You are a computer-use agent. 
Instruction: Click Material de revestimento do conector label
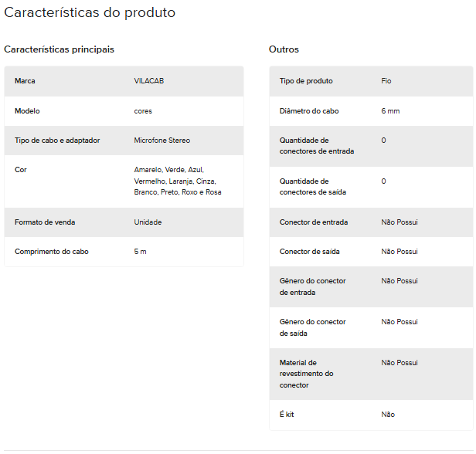coord(306,374)
